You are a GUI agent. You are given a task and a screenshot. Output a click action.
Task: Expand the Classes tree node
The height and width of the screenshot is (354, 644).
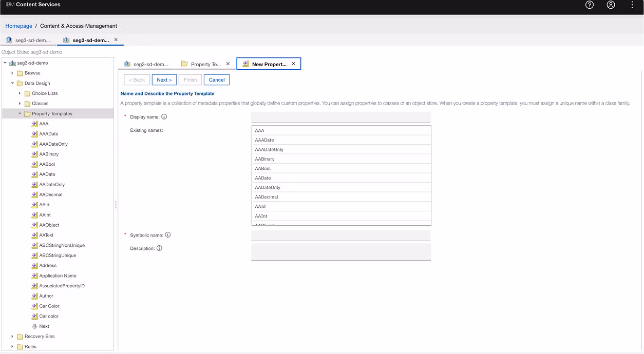tap(20, 104)
